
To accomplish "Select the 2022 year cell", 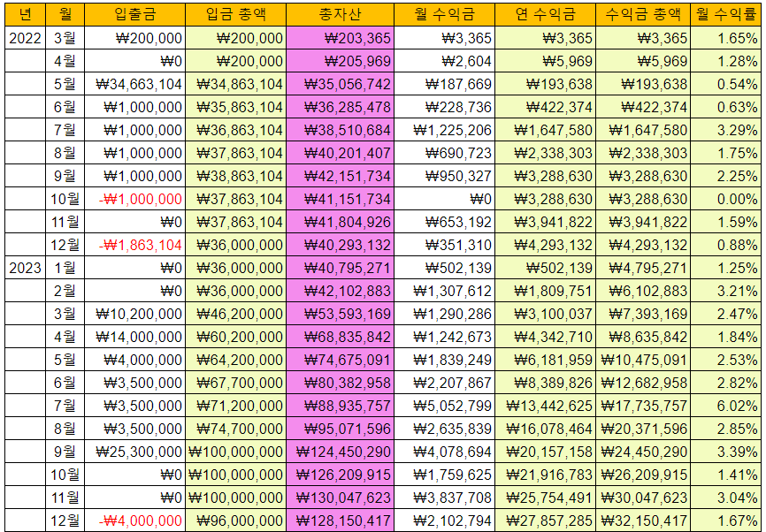I will click(25, 38).
